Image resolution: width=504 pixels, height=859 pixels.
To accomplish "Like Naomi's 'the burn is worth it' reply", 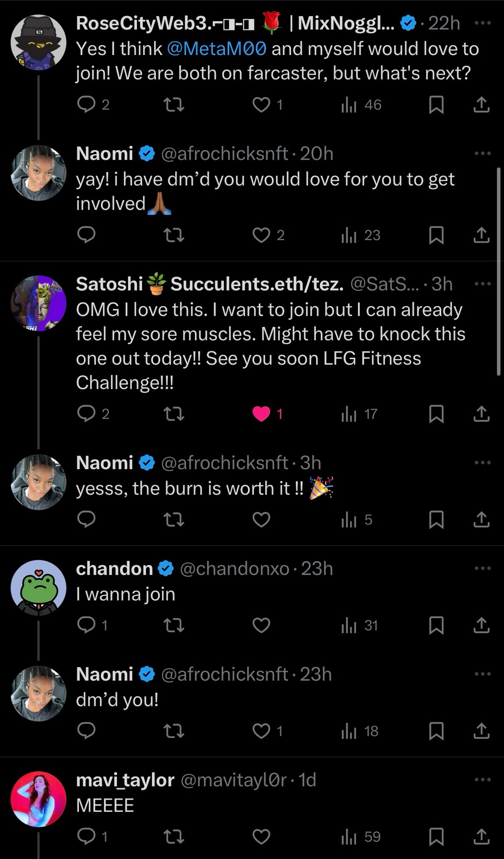I will click(x=261, y=520).
